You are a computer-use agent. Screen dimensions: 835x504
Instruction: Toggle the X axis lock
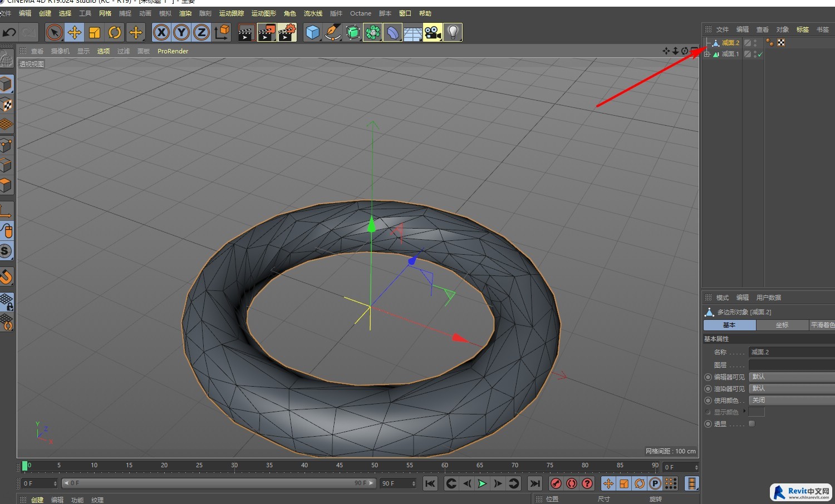tap(161, 33)
